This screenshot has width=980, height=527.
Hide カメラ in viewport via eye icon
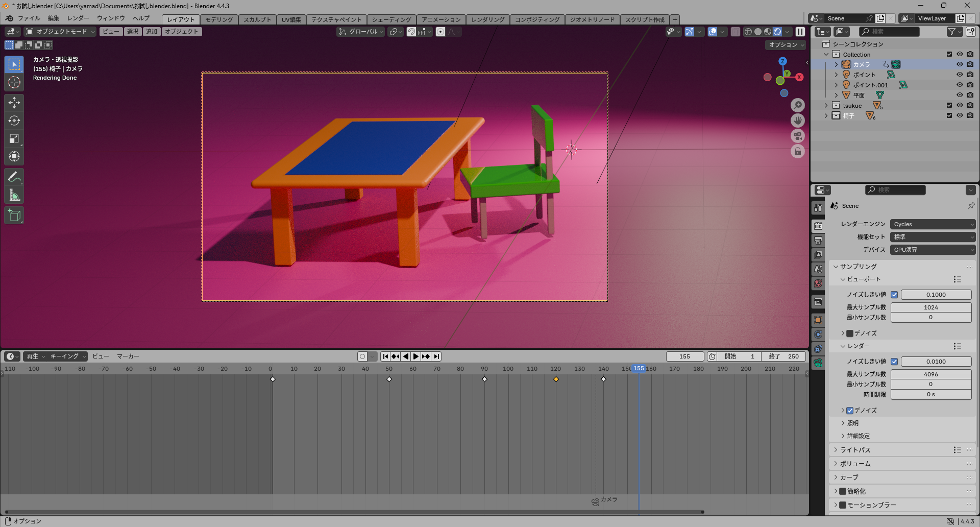coord(960,64)
